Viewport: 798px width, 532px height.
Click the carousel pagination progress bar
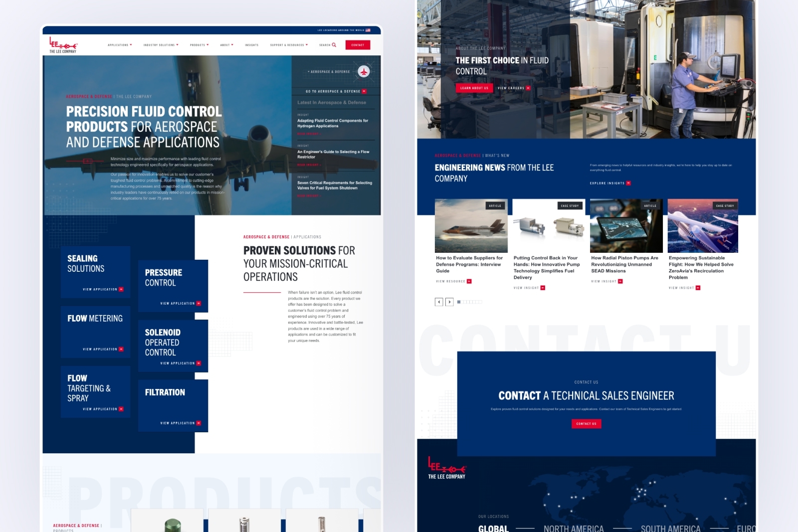(x=469, y=302)
